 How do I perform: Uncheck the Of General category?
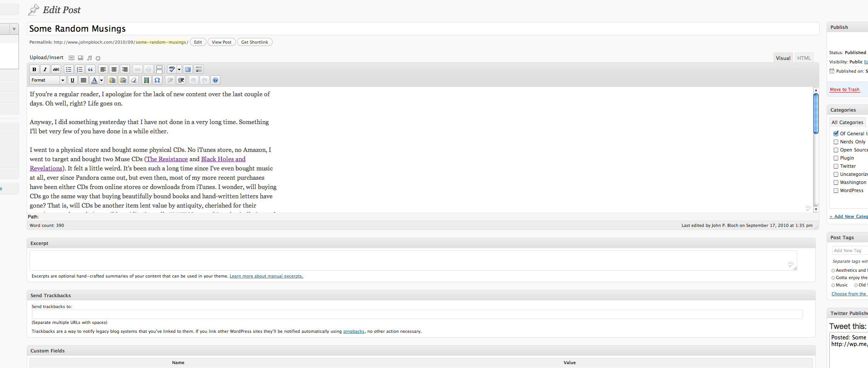(836, 133)
